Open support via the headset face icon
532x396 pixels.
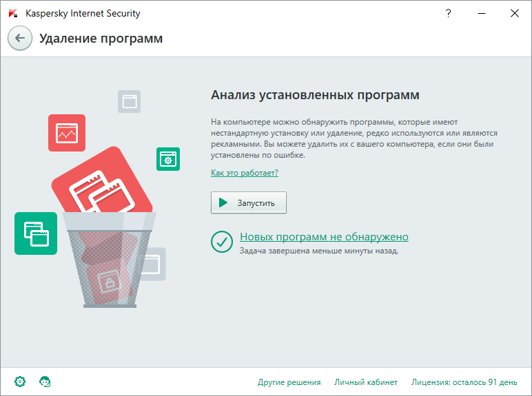click(45, 382)
